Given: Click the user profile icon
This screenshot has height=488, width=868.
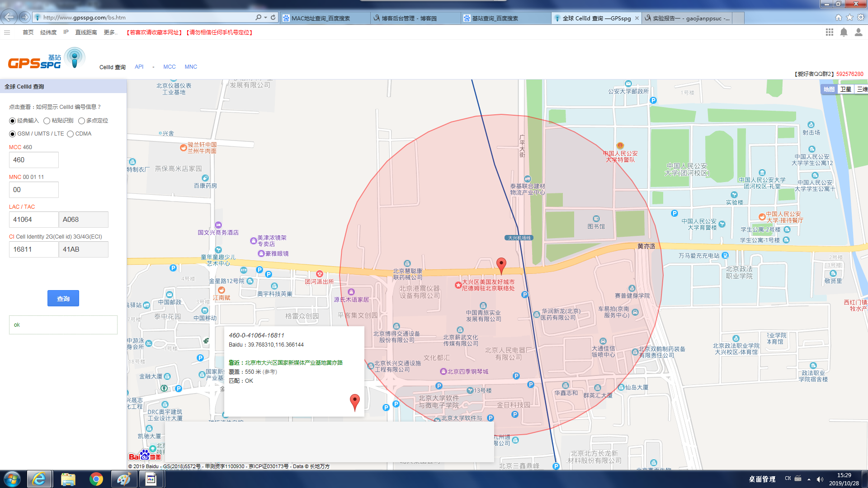Looking at the screenshot, I should (x=858, y=32).
